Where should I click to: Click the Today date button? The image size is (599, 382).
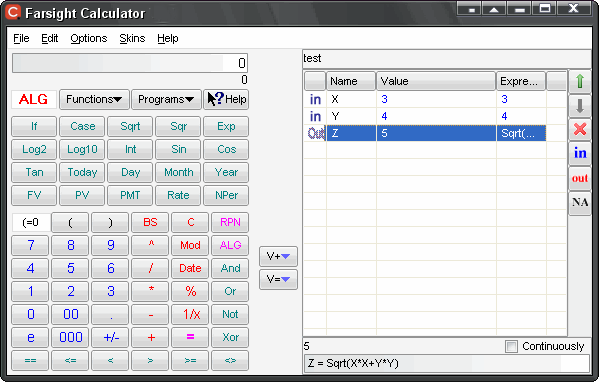coord(82,172)
